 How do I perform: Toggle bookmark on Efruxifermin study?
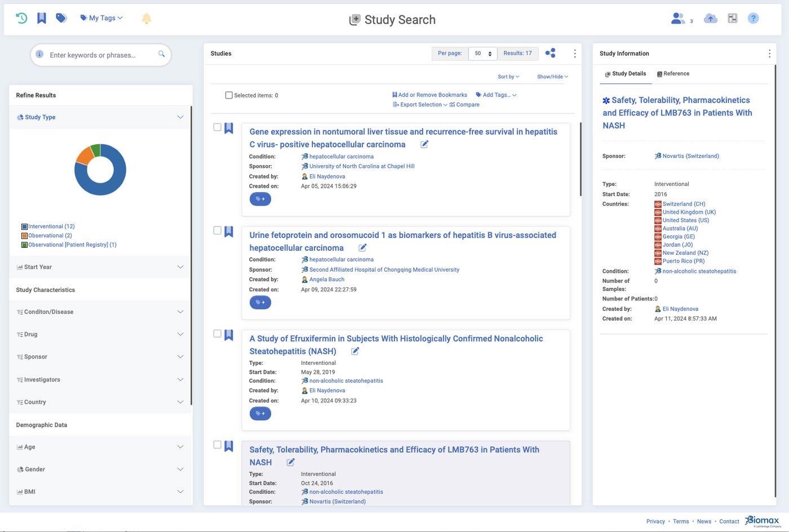[229, 335]
